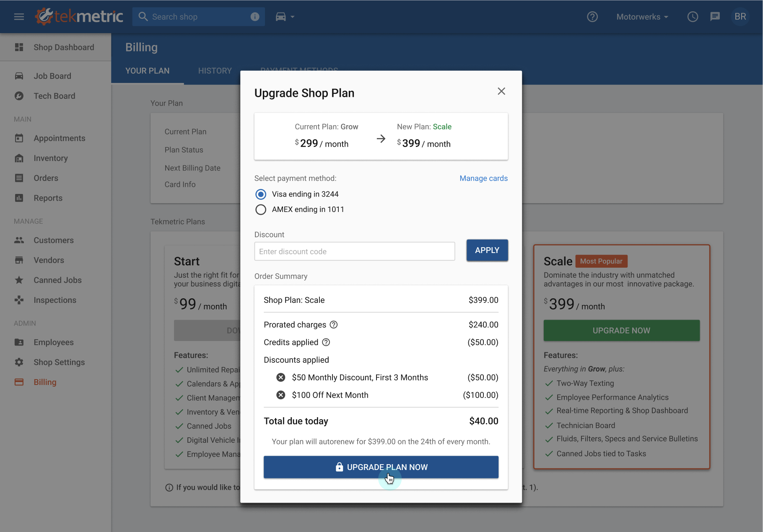Click the Next Billing Date label
763x532 pixels.
pos(192,168)
